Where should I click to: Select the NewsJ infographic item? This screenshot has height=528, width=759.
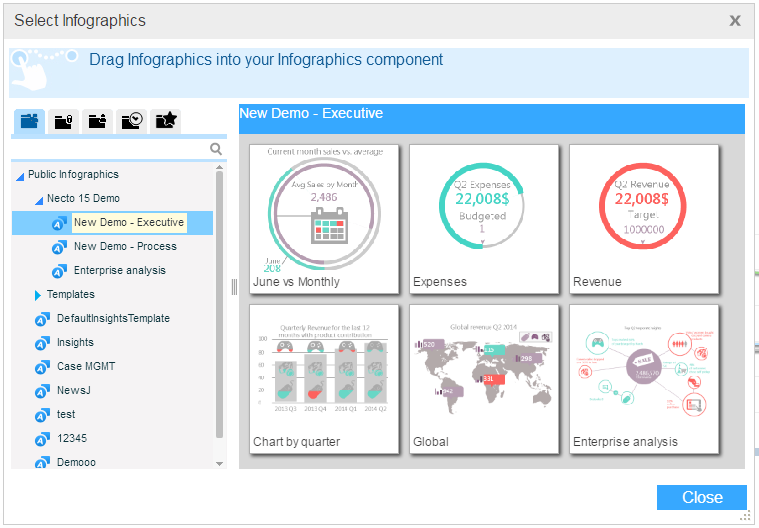74,390
